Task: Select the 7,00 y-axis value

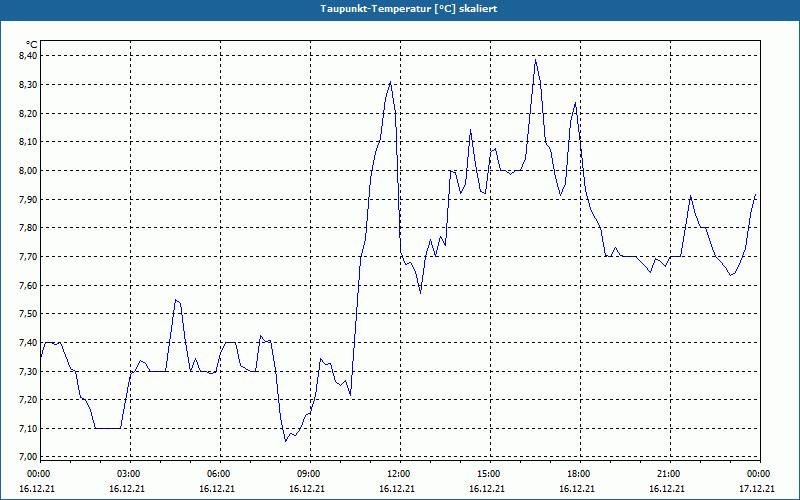Action: coord(27,457)
